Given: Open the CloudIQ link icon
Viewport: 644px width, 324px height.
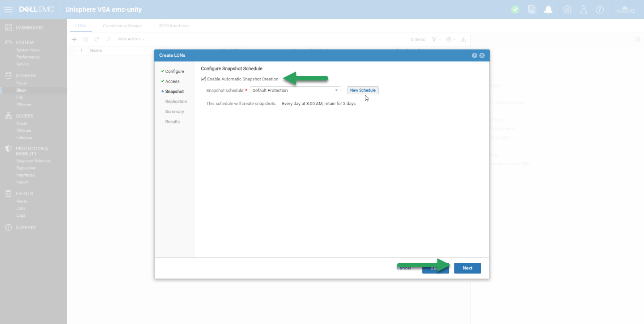Looking at the screenshot, I should (x=626, y=9).
